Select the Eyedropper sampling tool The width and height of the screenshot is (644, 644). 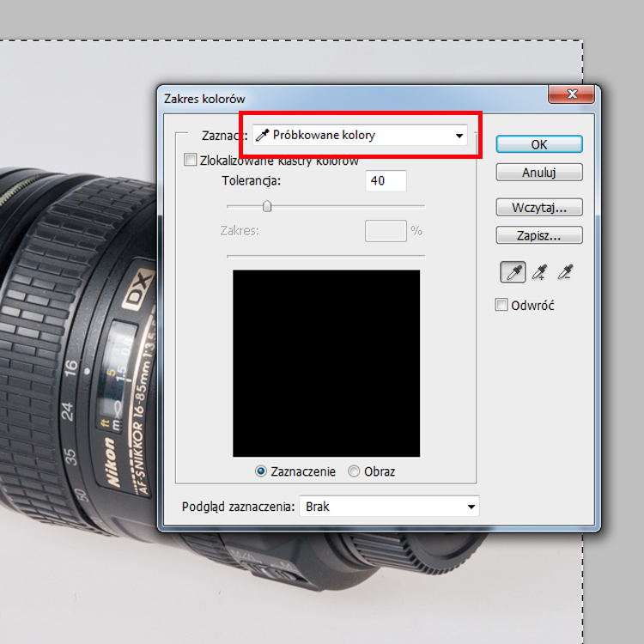click(513, 273)
